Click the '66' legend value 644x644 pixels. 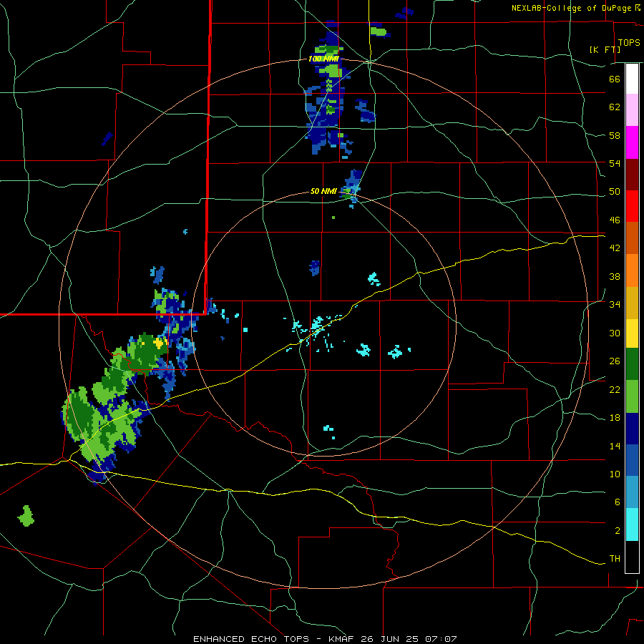[615, 79]
